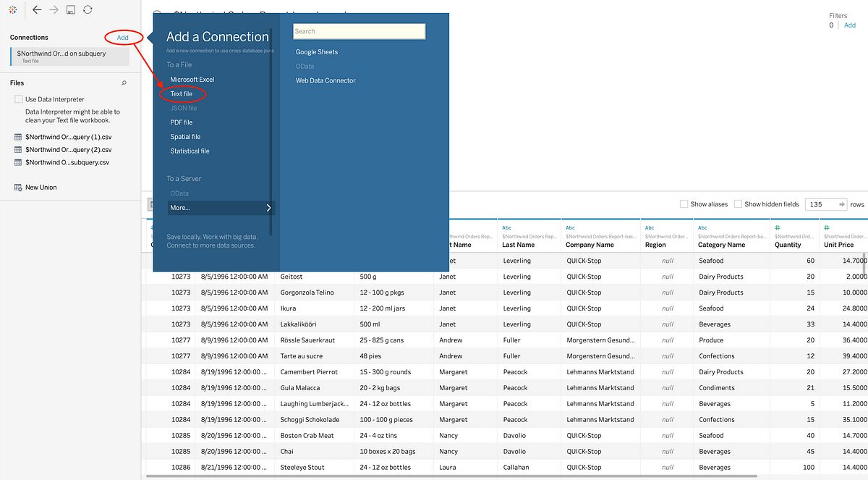Apply row count with arrow button
Screen dimensions: 868x480
click(841, 204)
